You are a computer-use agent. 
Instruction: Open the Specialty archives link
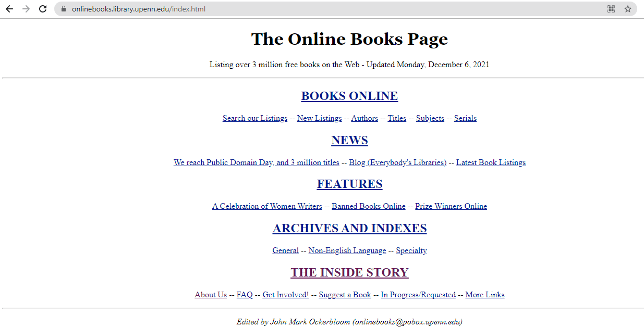coord(411,250)
